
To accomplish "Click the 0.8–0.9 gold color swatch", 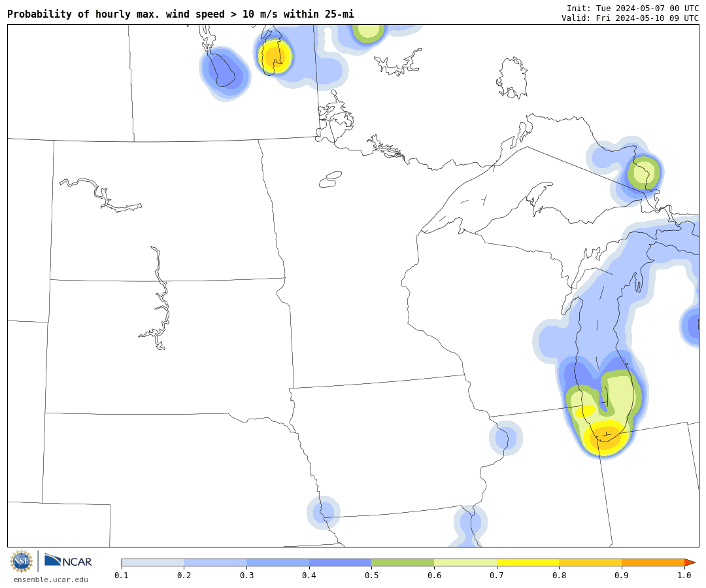I will click(x=590, y=562).
